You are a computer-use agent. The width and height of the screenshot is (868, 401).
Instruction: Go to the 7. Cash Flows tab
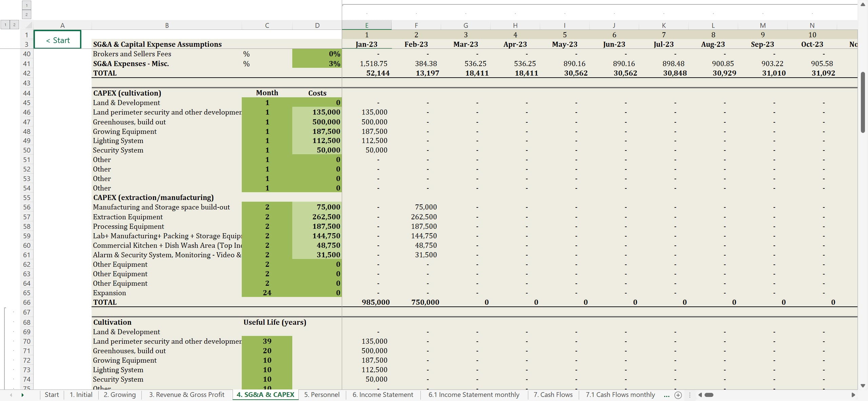[x=553, y=395]
